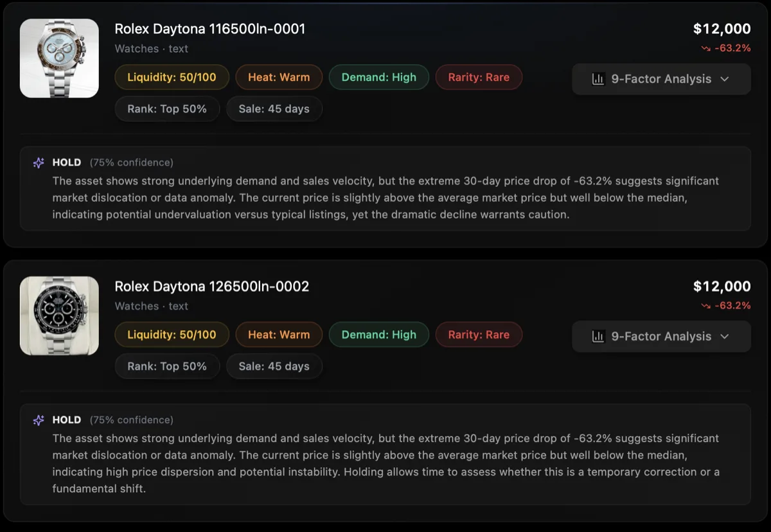This screenshot has width=771, height=532.
Task: Click the $12,000 price of Daytona 116500ln-0001
Action: (722, 29)
